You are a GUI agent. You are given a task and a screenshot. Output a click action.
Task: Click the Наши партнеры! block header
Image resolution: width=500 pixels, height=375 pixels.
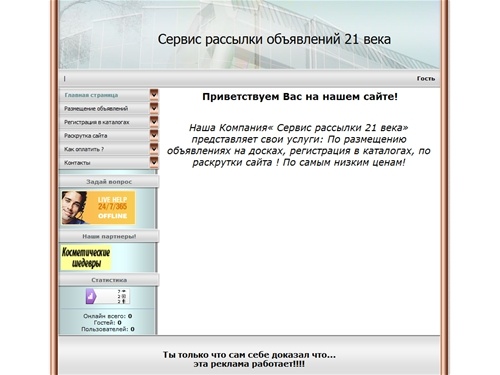coord(109,236)
